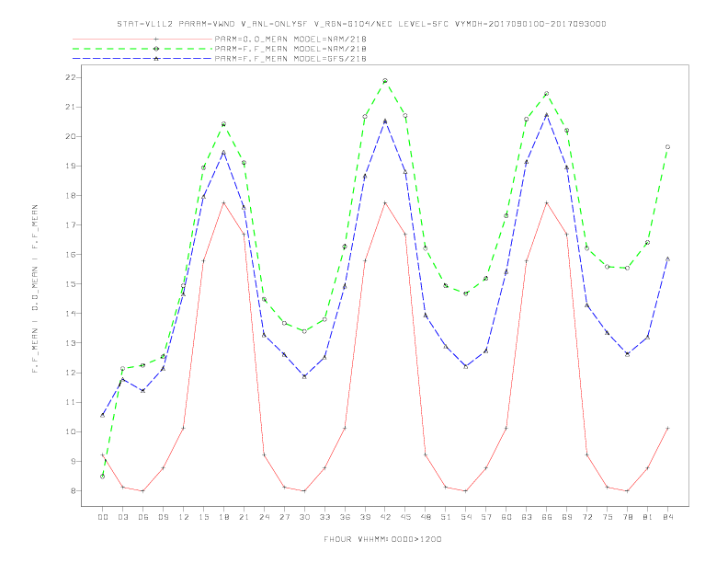This screenshot has width=728, height=563.
Task: Click the x-axis tick label 42
Action: coord(385,517)
